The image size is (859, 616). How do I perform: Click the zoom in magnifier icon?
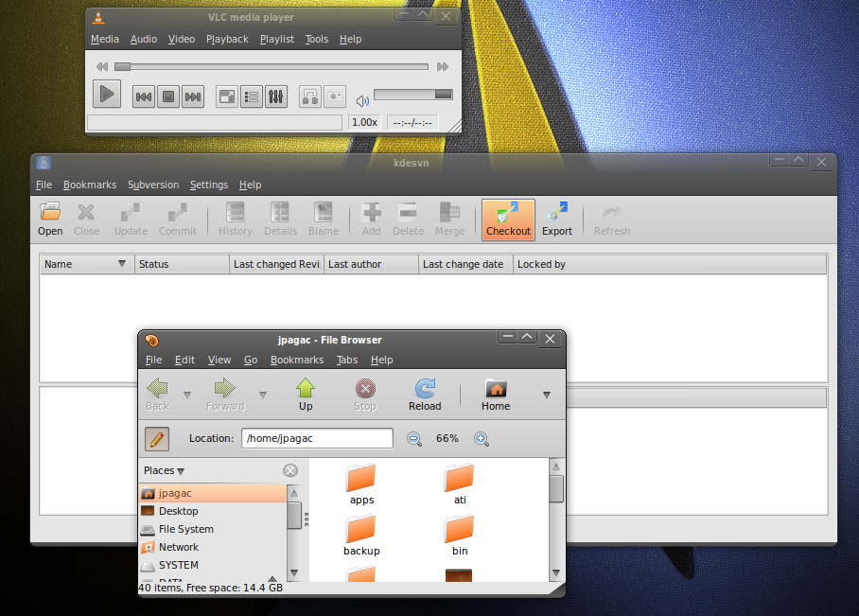tap(481, 438)
